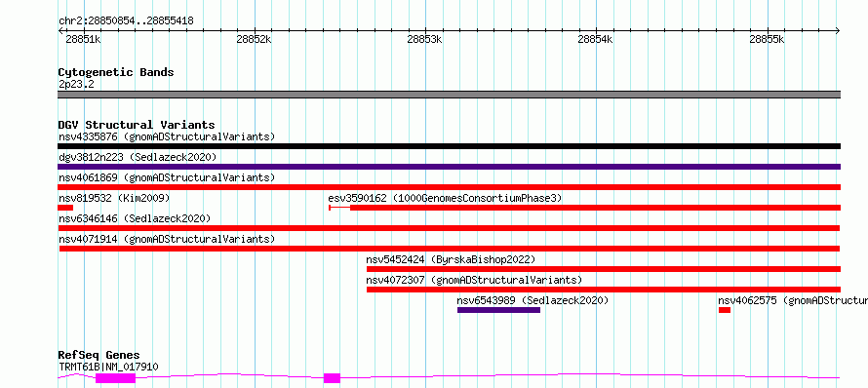Open the nsv4062575 variant label

[793, 300]
